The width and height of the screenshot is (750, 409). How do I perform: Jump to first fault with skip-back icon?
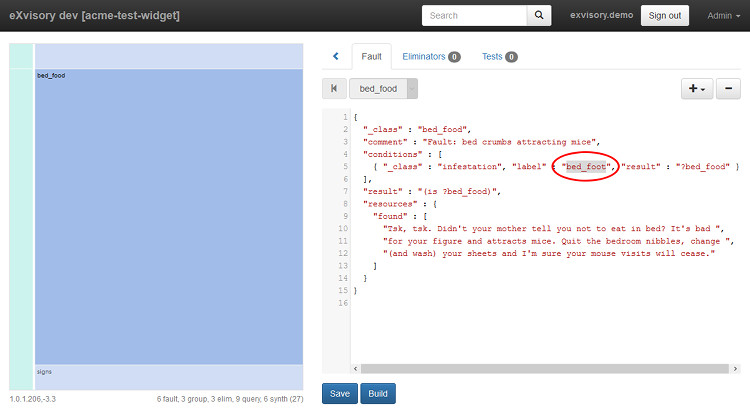point(334,89)
